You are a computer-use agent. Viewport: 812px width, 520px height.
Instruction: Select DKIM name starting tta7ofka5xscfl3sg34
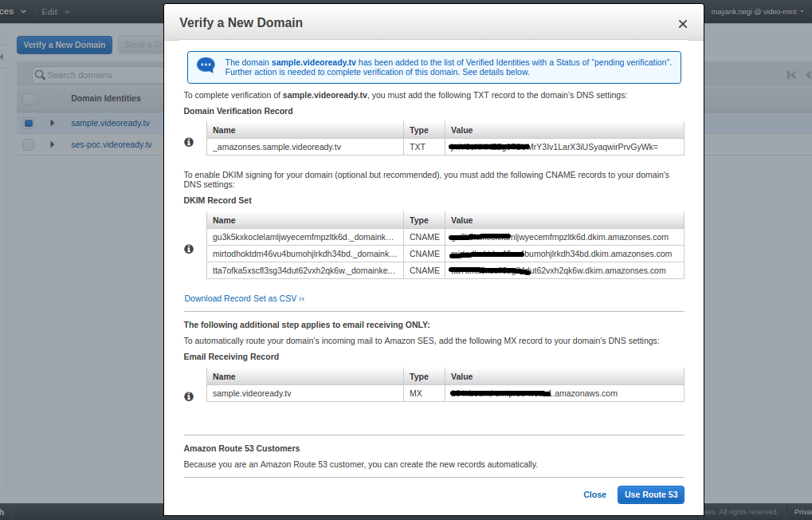[305, 270]
